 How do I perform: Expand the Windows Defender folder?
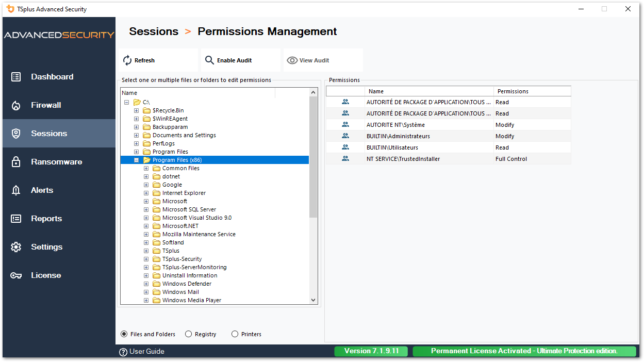pyautogui.click(x=146, y=283)
